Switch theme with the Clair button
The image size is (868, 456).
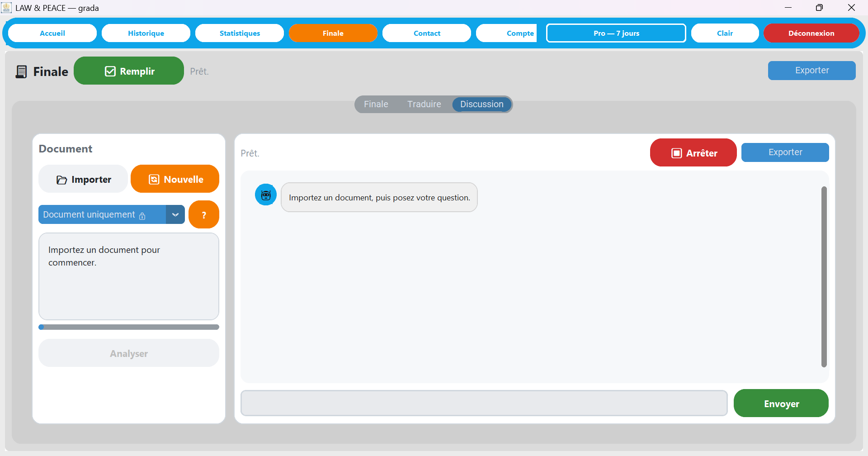point(725,33)
